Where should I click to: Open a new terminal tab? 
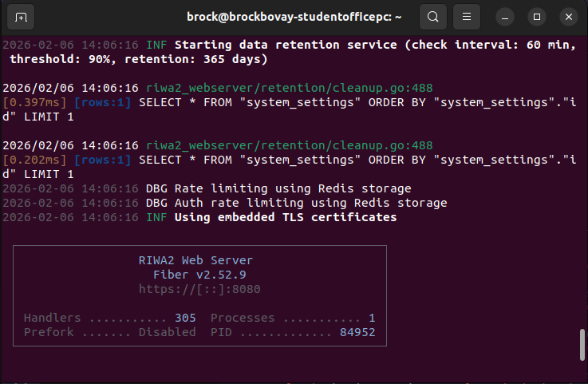(21, 17)
